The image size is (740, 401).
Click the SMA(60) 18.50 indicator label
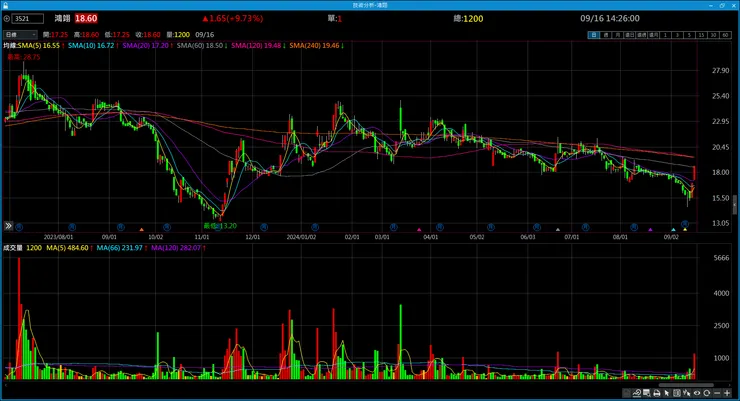(x=200, y=46)
